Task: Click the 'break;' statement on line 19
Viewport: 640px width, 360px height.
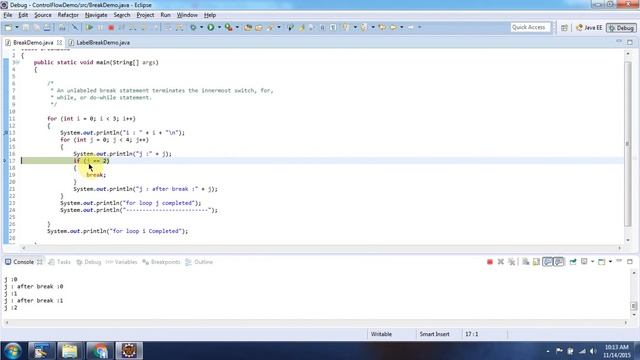Action: coord(96,175)
